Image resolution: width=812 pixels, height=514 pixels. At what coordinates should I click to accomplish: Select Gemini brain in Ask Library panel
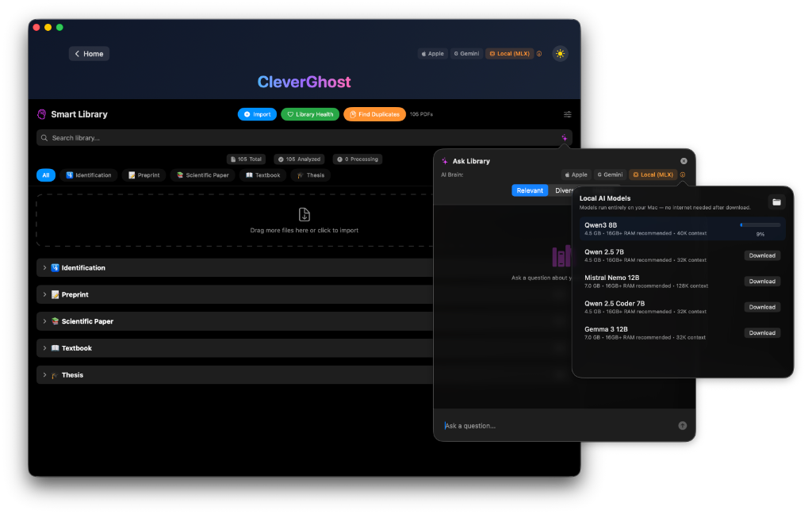pos(610,175)
